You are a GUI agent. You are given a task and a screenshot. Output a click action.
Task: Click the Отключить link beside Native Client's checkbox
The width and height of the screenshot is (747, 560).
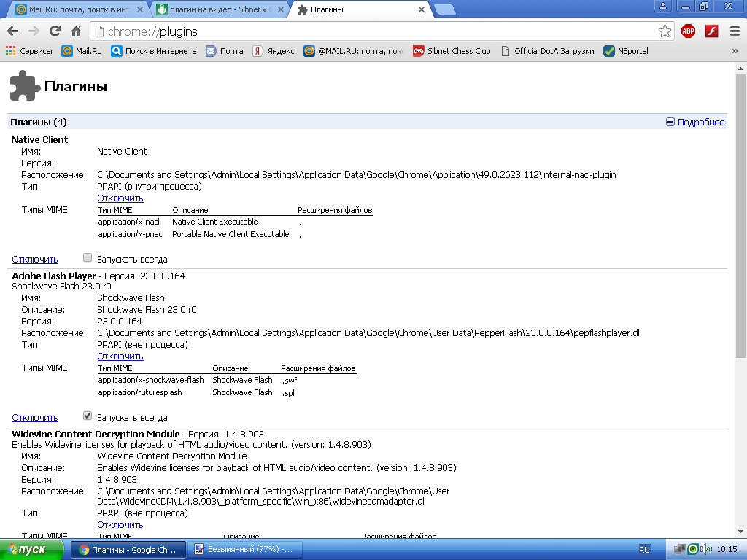point(35,260)
